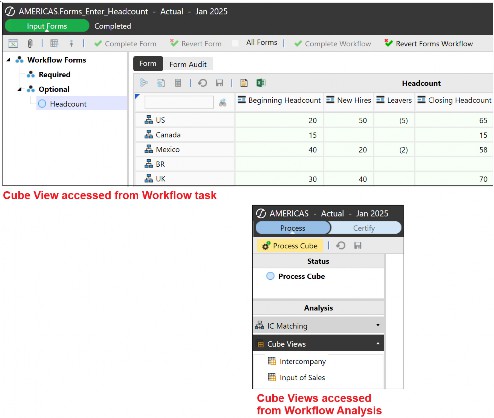This screenshot has height=418, width=494.
Task: Click Complete Workflow button
Action: pos(333,43)
